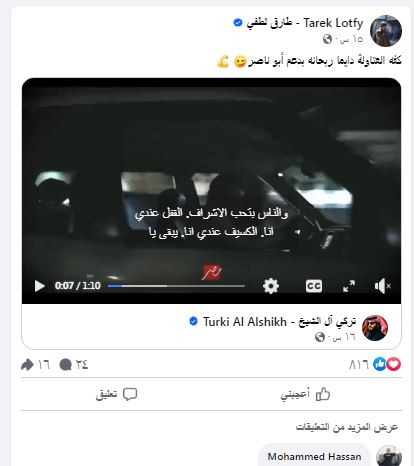Click the love heart reaction icon
Viewport: 414px width, 466px height.
click(394, 364)
